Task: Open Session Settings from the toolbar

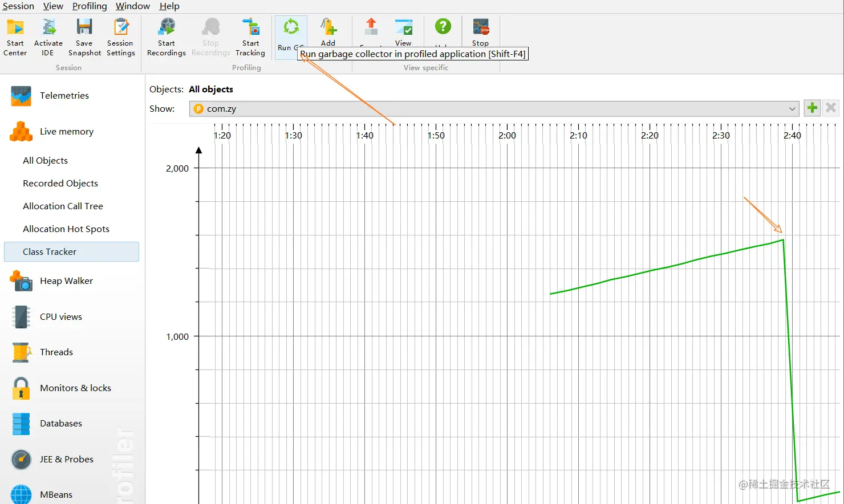Action: click(x=120, y=38)
